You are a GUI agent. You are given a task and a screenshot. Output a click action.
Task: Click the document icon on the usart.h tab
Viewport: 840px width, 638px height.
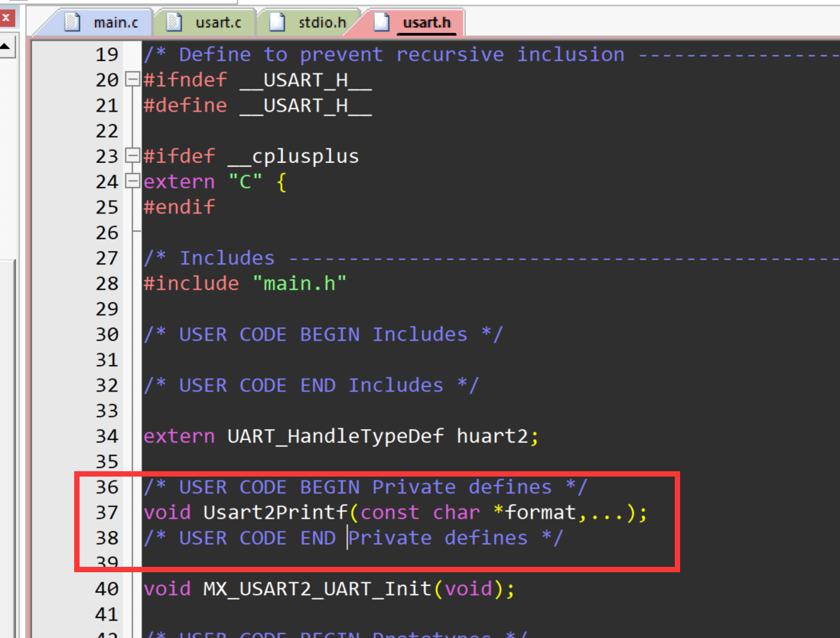382,21
